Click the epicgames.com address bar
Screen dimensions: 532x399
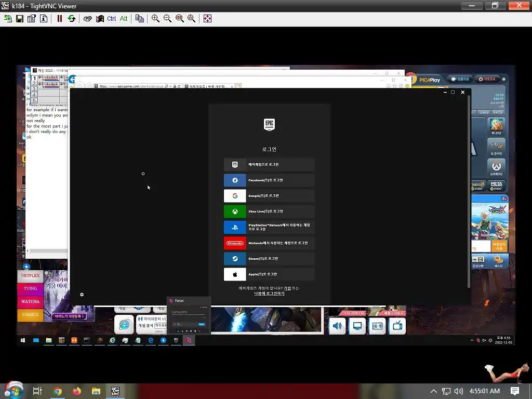tap(131, 86)
